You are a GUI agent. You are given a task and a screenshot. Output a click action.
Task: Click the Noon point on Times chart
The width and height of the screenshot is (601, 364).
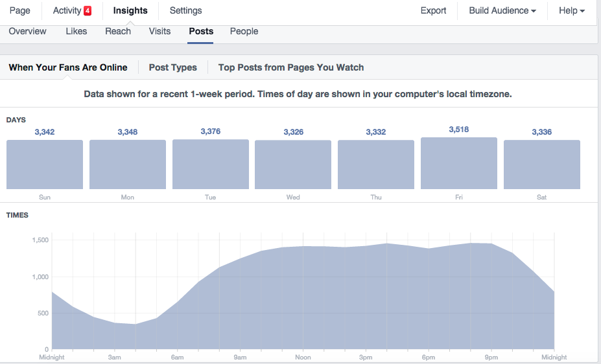[x=303, y=247]
